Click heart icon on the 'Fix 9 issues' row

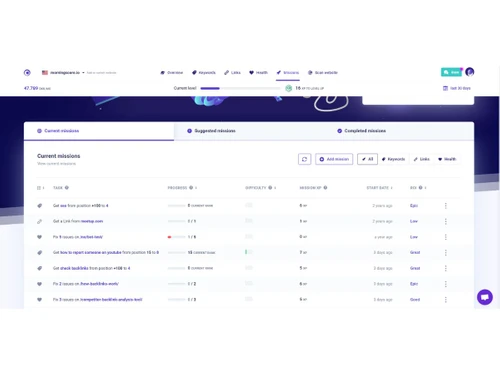(40, 237)
